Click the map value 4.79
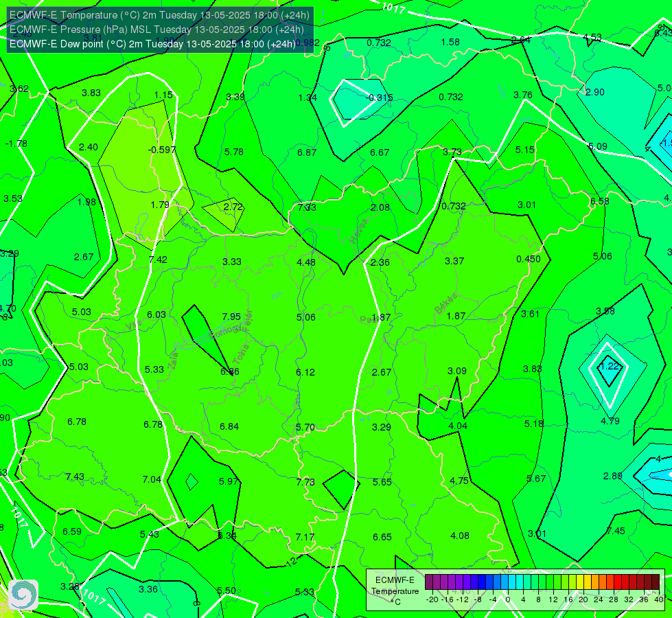This screenshot has width=672, height=618. point(610,421)
